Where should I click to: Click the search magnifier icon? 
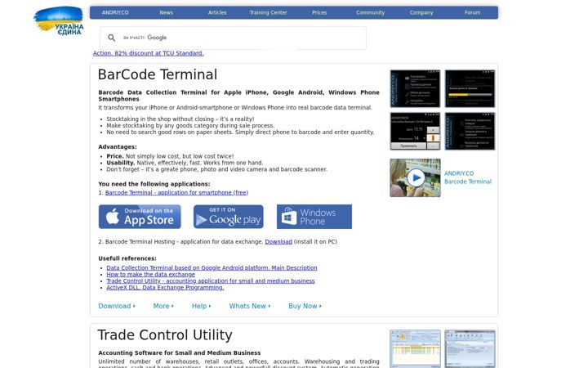tap(111, 38)
